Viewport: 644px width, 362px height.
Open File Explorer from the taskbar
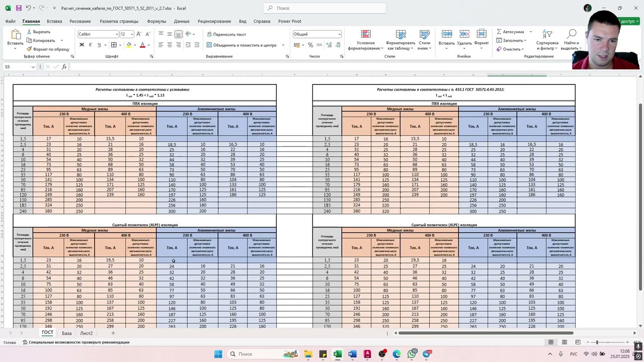click(x=308, y=354)
